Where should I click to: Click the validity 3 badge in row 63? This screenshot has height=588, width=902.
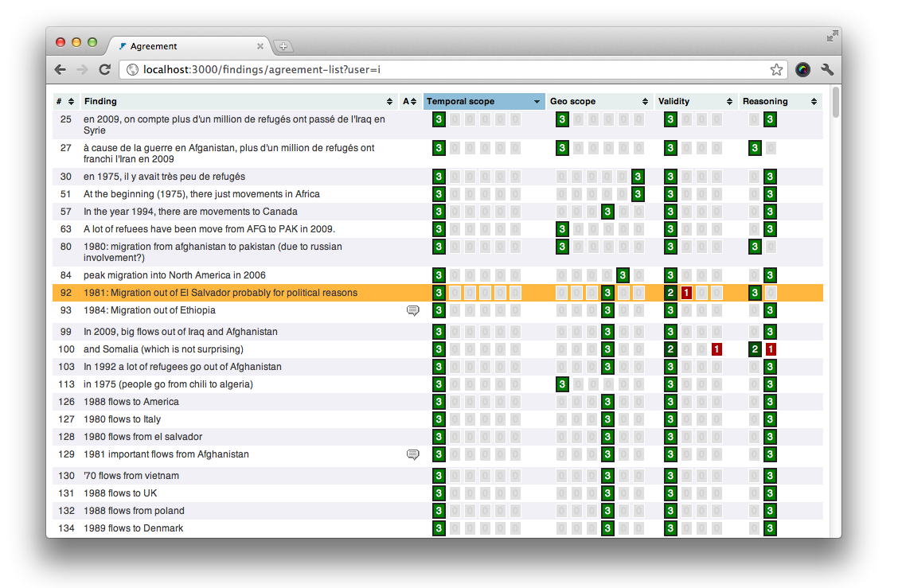pyautogui.click(x=670, y=229)
